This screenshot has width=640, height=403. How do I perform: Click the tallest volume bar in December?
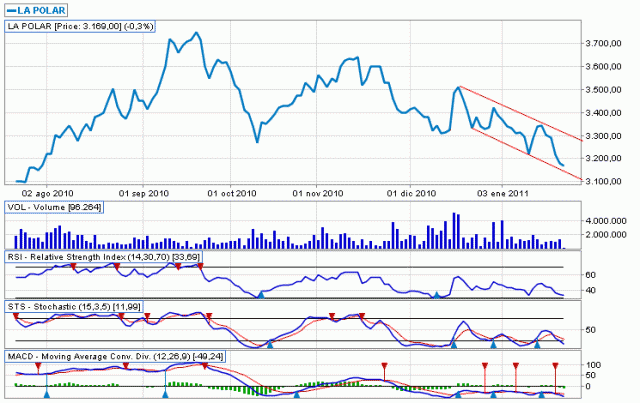(x=453, y=231)
